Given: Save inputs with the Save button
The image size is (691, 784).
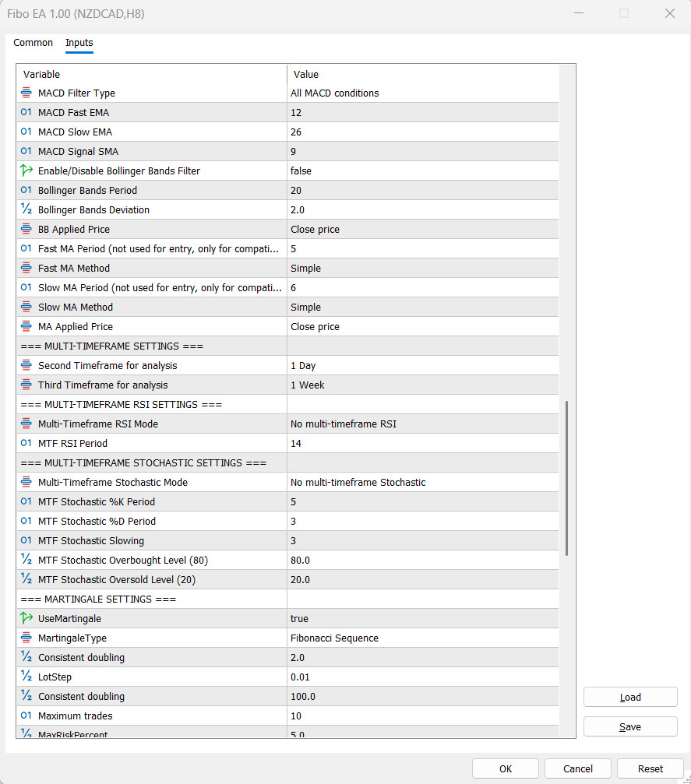Looking at the screenshot, I should (630, 726).
